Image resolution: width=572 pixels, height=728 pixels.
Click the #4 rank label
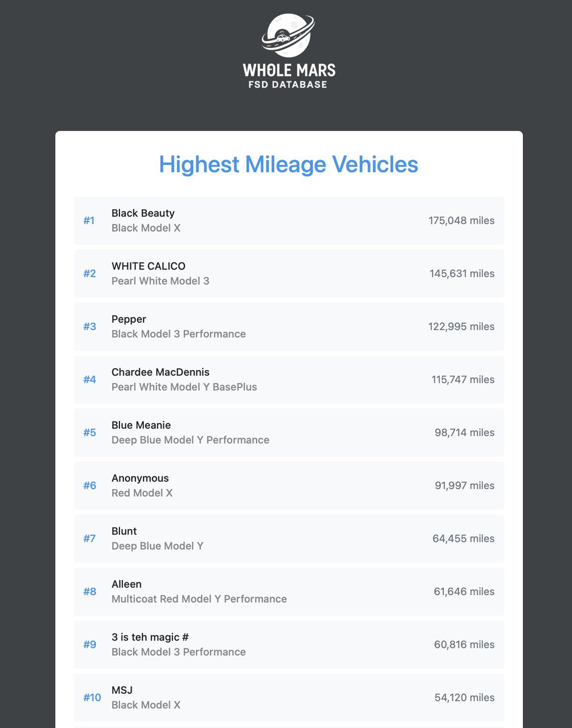(90, 379)
